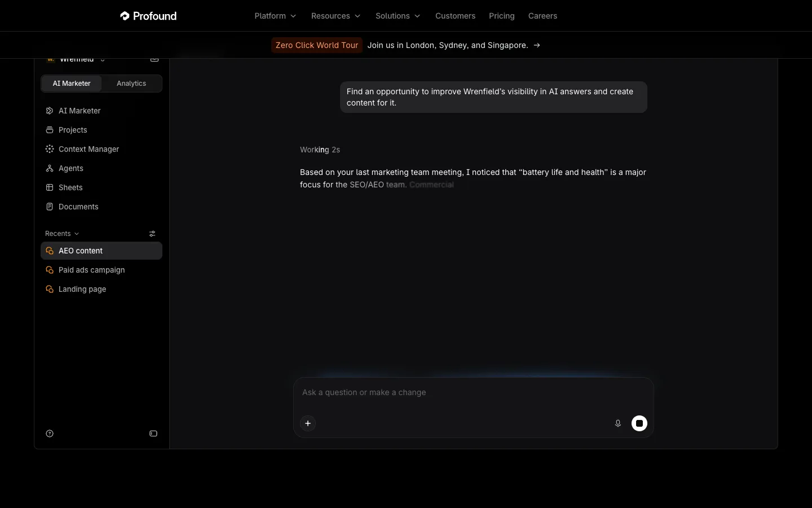The image size is (812, 508).
Task: Click the plus attachment button
Action: (x=308, y=423)
